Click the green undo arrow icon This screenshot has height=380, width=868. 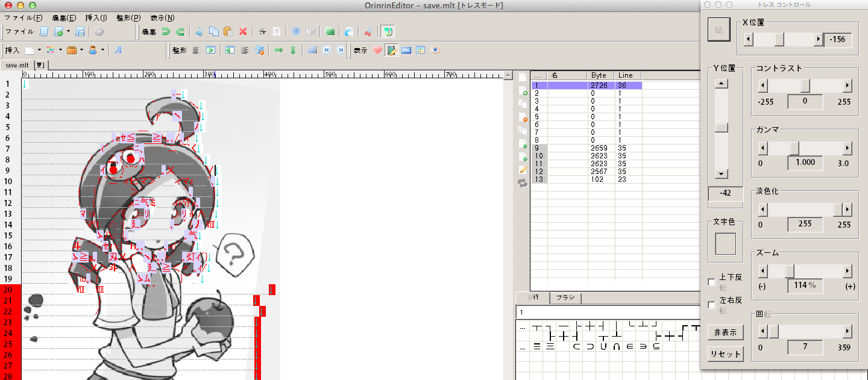(166, 31)
